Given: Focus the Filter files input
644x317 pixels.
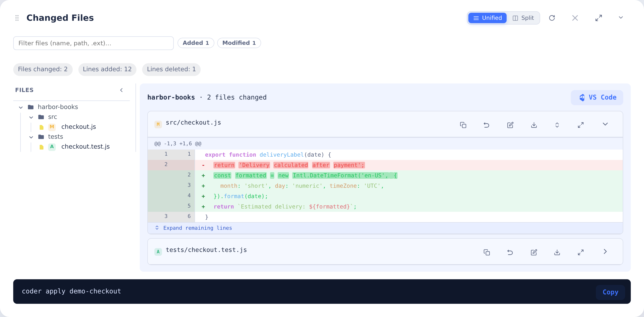Looking at the screenshot, I should coord(93,43).
